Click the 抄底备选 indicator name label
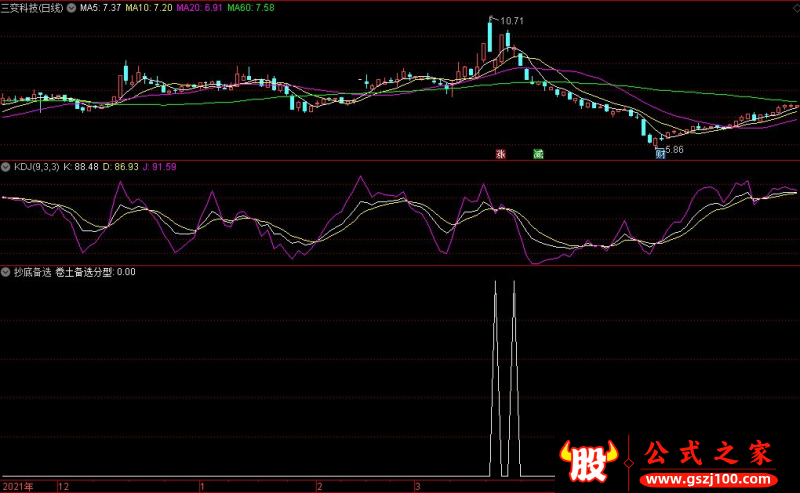800x493 pixels. coord(33,272)
